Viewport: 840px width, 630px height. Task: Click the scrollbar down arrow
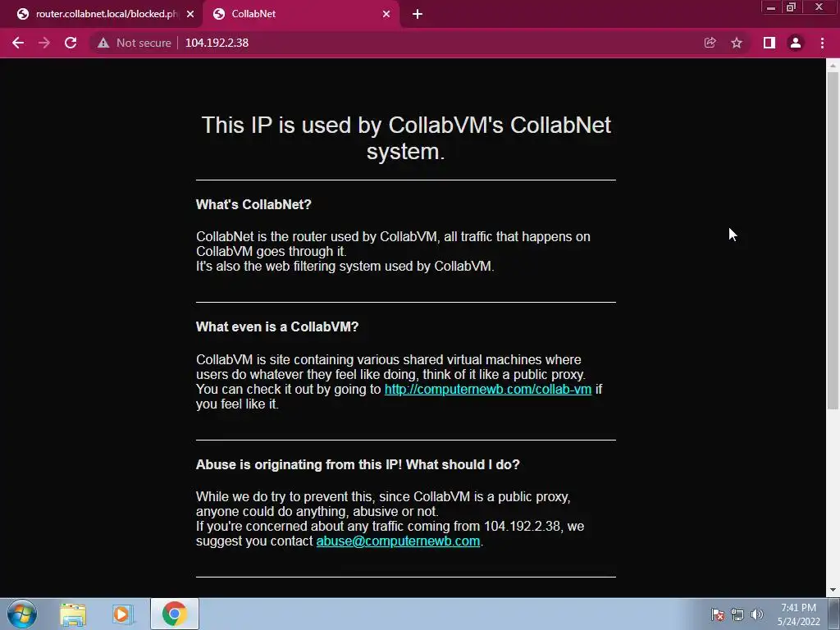833,590
